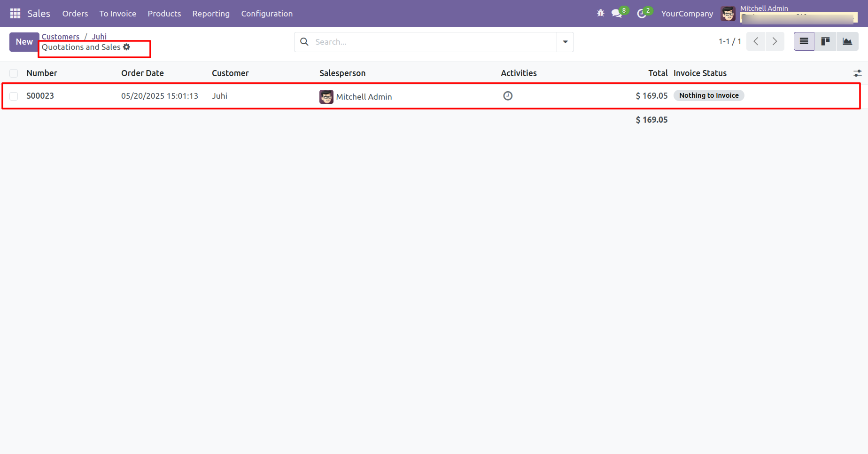The image size is (868, 454).
Task: Open optional columns adjust icon
Action: 858,73
